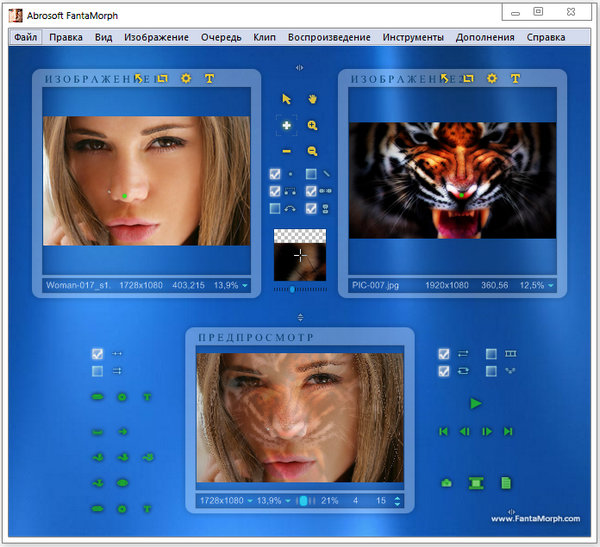Step forward one frame
Screen dimensions: 600x547
click(487, 432)
